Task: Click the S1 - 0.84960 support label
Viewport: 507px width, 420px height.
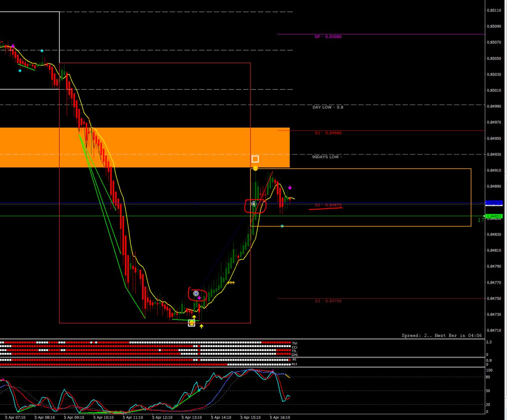Action: pos(328,133)
